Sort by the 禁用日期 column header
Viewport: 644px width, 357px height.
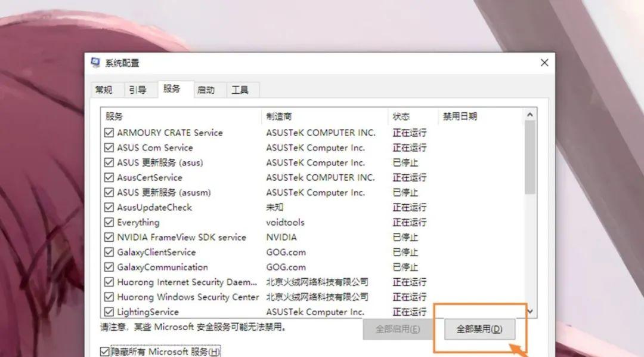click(x=481, y=116)
